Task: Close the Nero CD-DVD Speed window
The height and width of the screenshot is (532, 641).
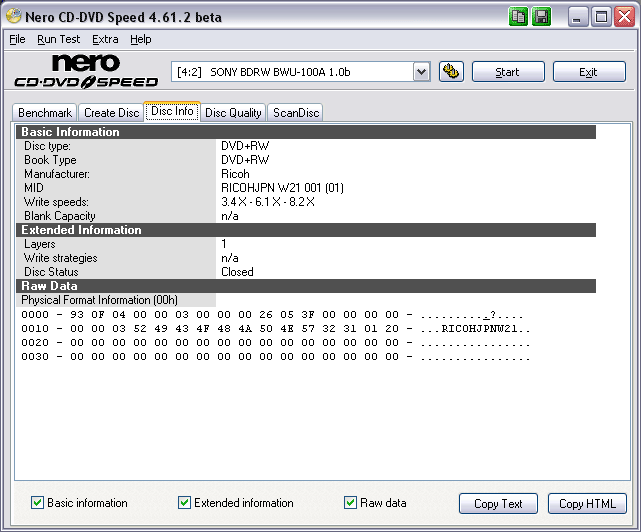Action: (x=624, y=17)
